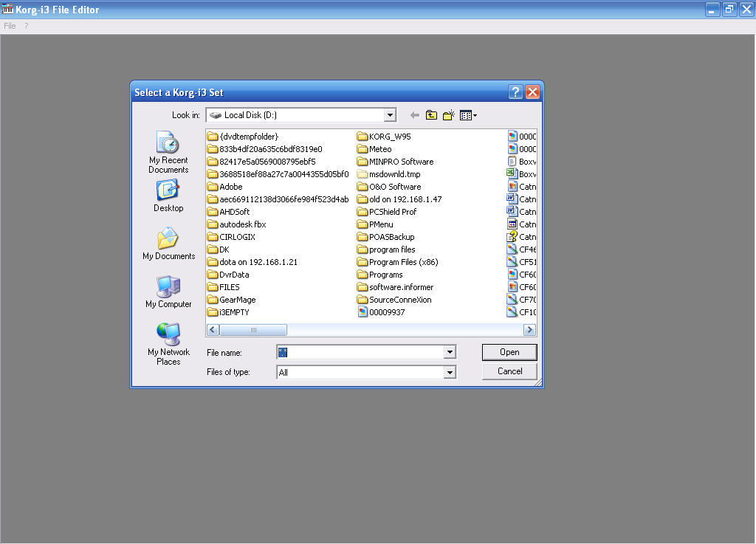Image resolution: width=756 pixels, height=544 pixels.
Task: Click the ? menu item
Action: coord(27,25)
